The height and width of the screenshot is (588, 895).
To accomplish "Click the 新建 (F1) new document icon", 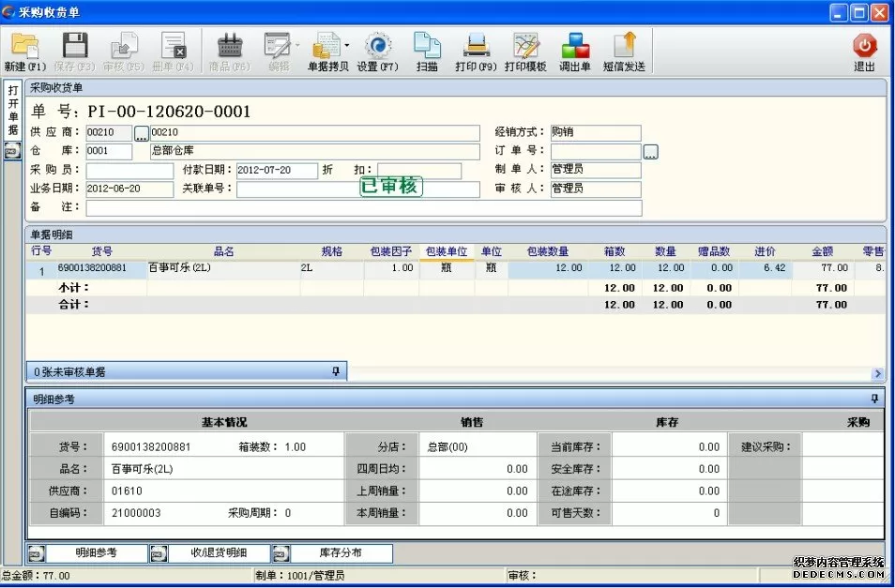I will [x=24, y=47].
